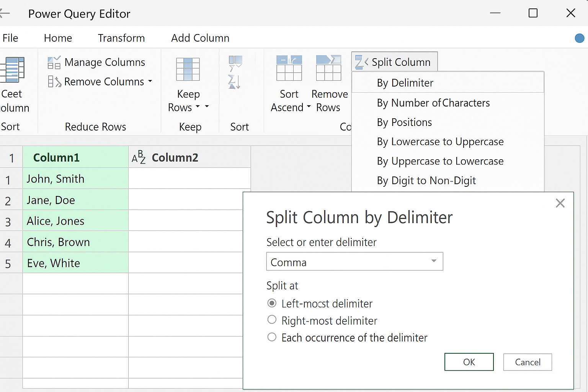Choose By Positions menu entry
Image resolution: width=588 pixels, height=392 pixels.
click(x=448, y=122)
